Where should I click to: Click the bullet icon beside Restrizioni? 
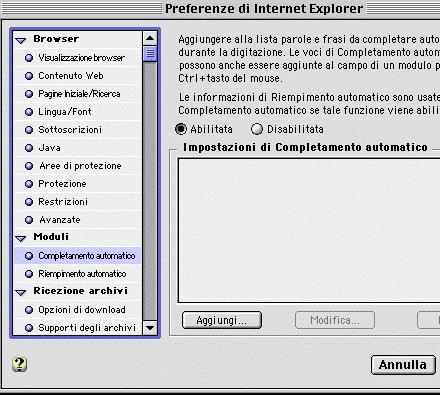click(29, 202)
